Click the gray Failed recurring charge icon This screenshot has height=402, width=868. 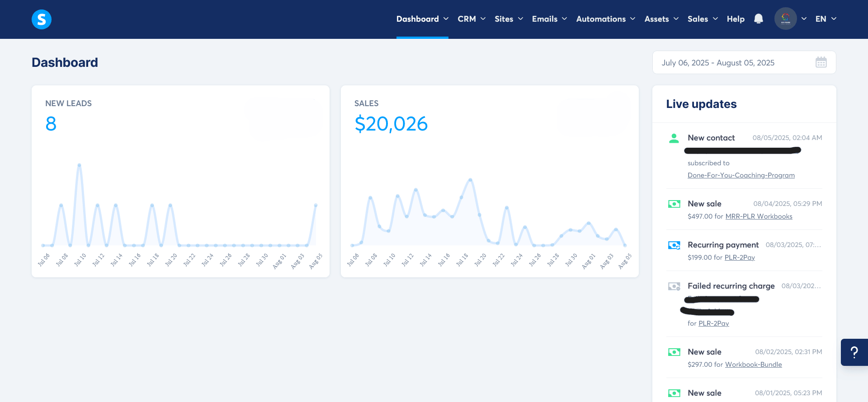tap(674, 286)
